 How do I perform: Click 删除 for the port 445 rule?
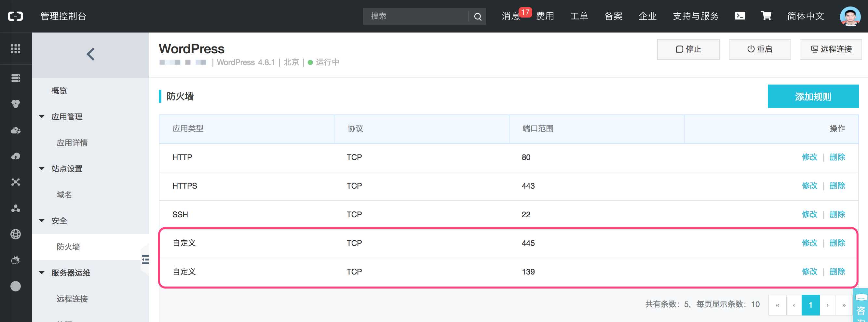pos(837,243)
